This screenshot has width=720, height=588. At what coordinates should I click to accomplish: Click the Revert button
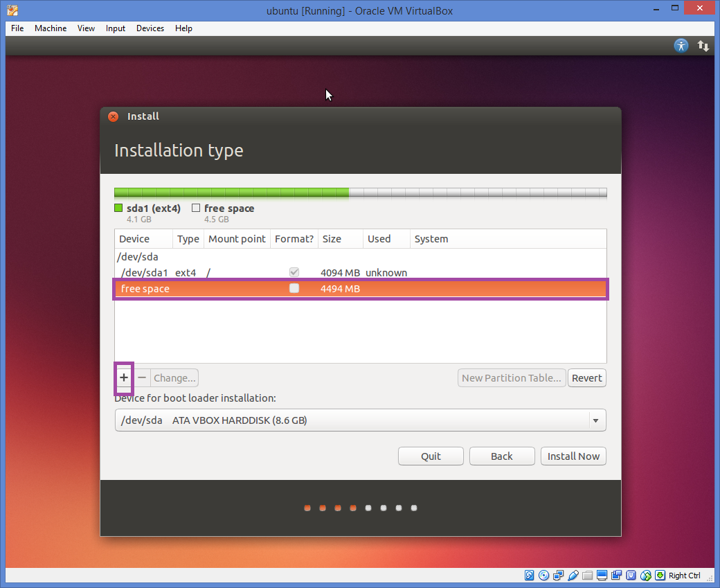pos(587,377)
